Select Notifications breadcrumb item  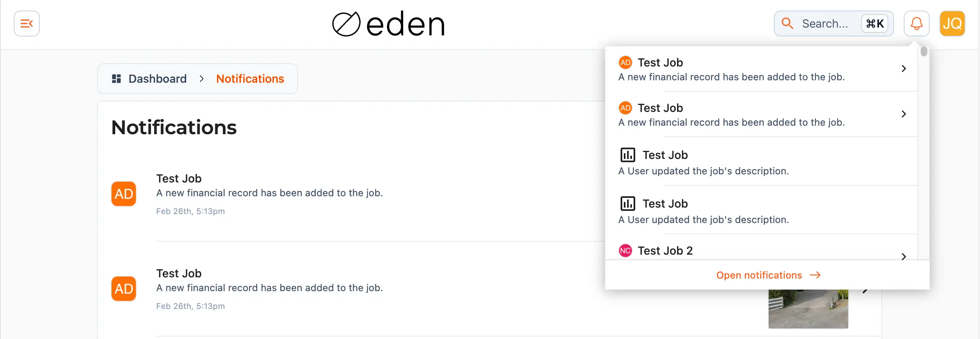pos(250,79)
